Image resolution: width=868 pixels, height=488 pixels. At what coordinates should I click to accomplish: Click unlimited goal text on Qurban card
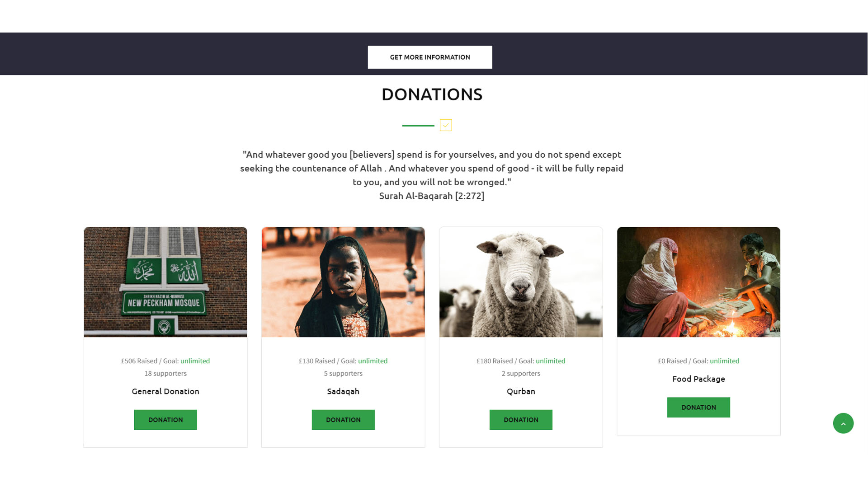(x=550, y=361)
